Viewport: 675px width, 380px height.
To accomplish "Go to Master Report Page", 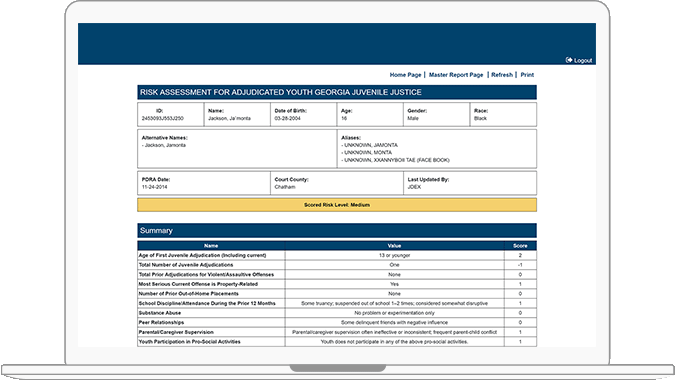I will (456, 75).
